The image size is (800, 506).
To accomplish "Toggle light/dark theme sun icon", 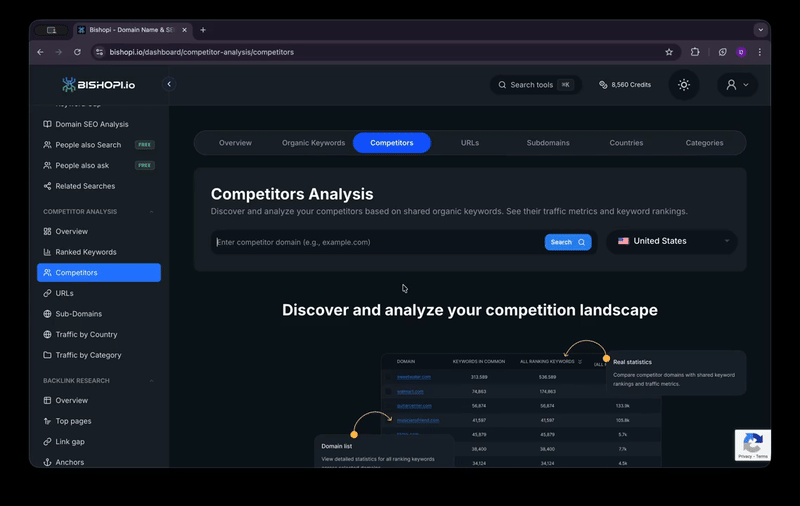I will pos(684,85).
